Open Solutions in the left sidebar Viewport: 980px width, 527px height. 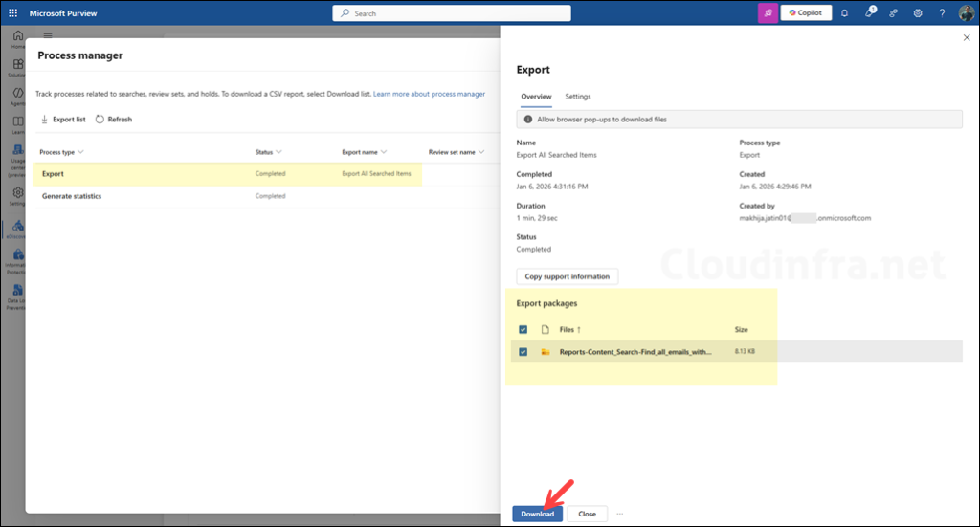[x=18, y=68]
